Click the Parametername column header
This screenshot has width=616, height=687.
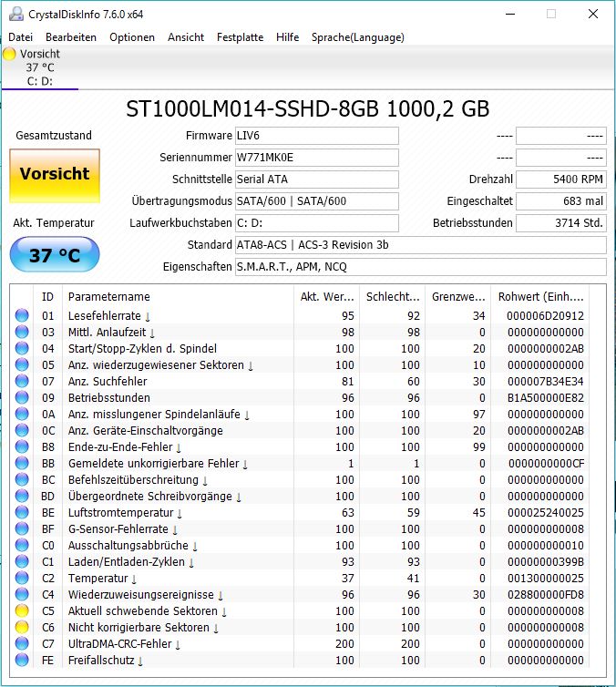click(178, 297)
